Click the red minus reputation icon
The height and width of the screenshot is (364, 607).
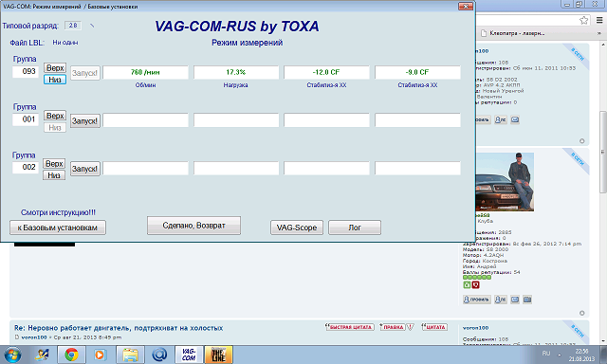476,284
